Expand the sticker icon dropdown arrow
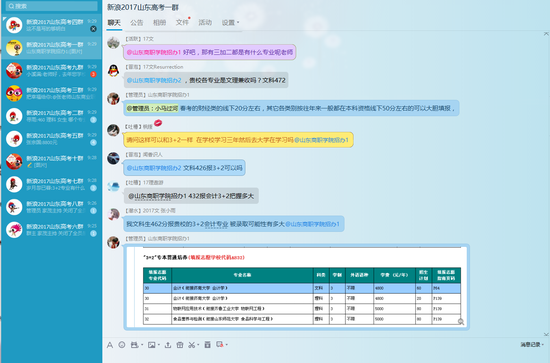The width and height of the screenshot is (550, 363). click(x=142, y=345)
